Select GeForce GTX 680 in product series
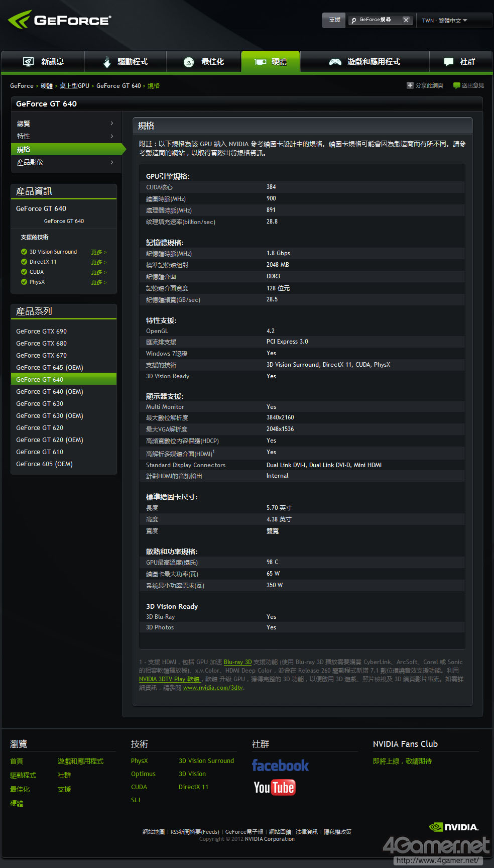 pyautogui.click(x=41, y=344)
